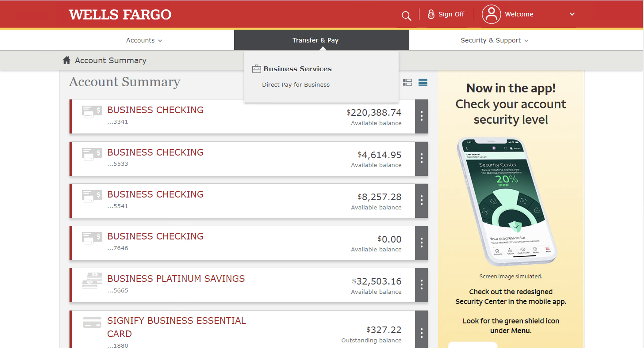
Task: Open BUSINESS CHECKING ending 5541
Action: pyautogui.click(x=155, y=194)
